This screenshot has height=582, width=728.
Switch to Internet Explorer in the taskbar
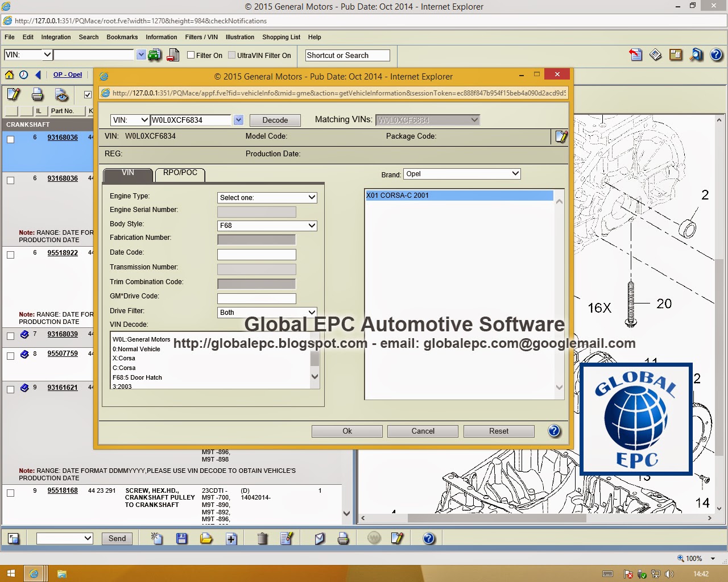[34, 573]
